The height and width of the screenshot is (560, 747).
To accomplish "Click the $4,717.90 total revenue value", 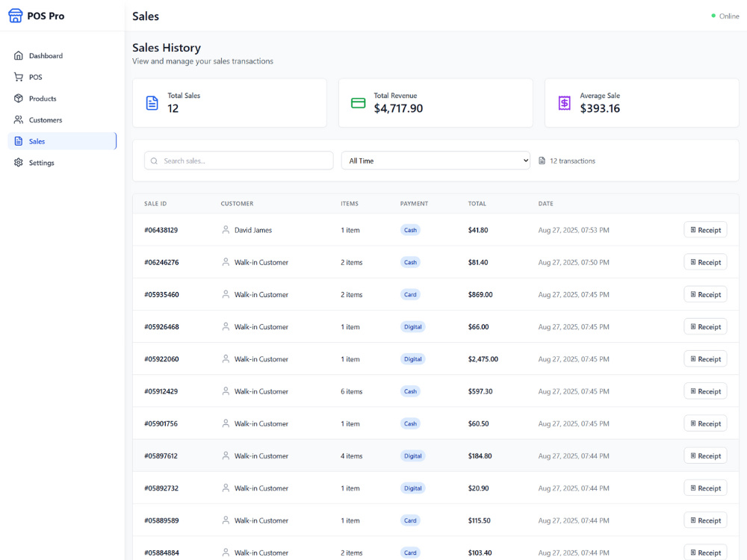I will 398,108.
